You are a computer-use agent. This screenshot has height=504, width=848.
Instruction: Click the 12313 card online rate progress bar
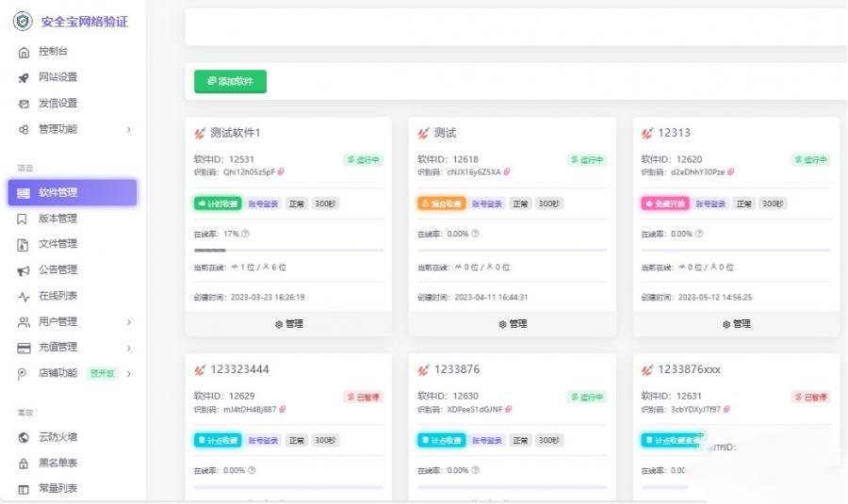pyautogui.click(x=736, y=251)
